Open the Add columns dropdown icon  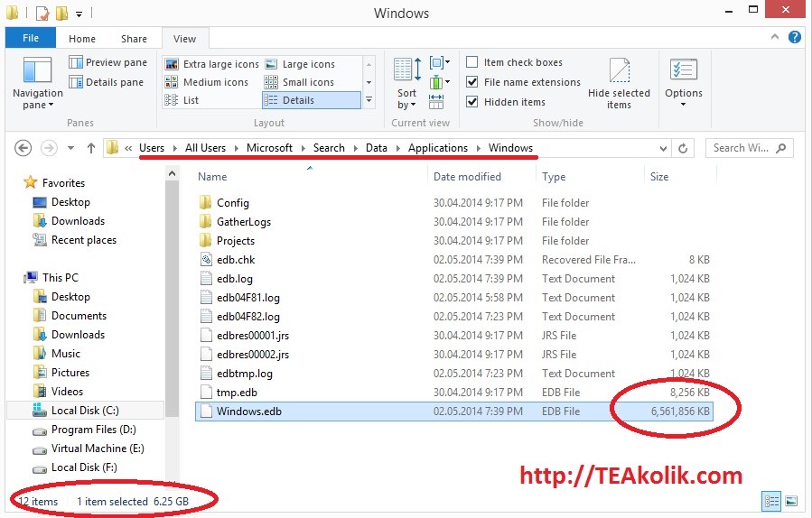coord(440,82)
